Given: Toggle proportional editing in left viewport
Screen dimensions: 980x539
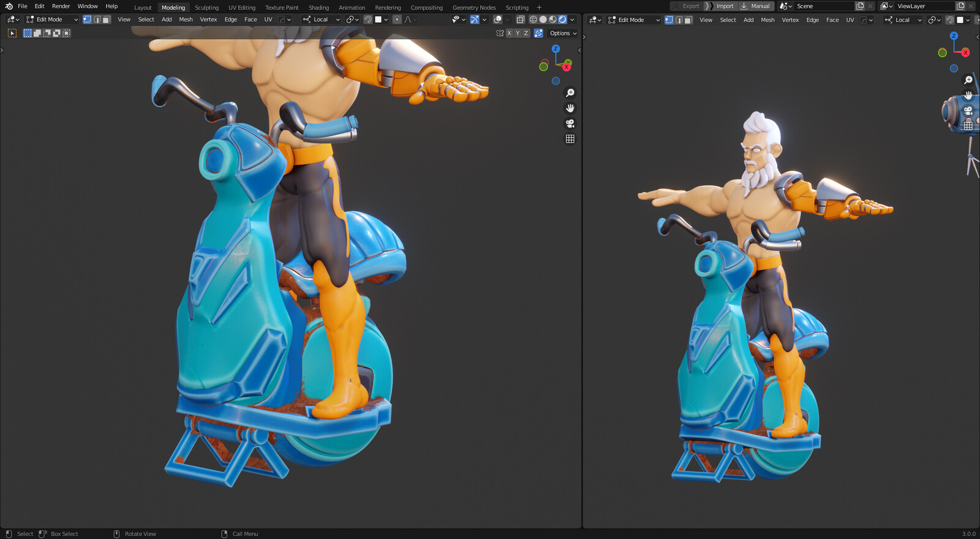Looking at the screenshot, I should (397, 20).
